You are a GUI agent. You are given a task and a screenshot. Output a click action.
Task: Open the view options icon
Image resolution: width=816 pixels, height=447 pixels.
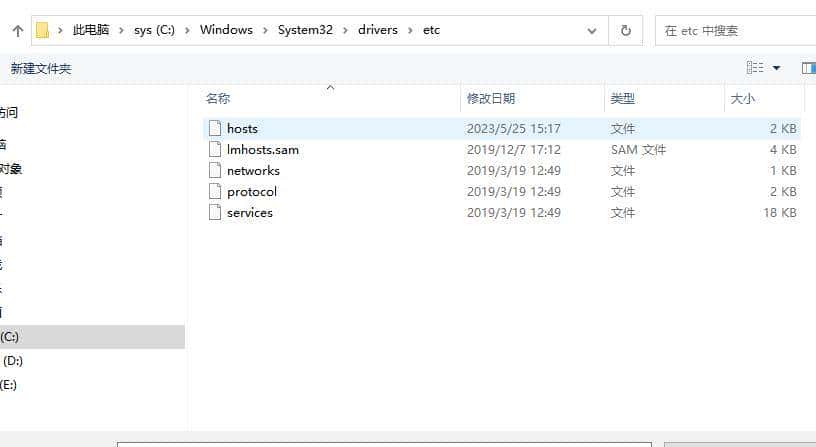tap(755, 68)
